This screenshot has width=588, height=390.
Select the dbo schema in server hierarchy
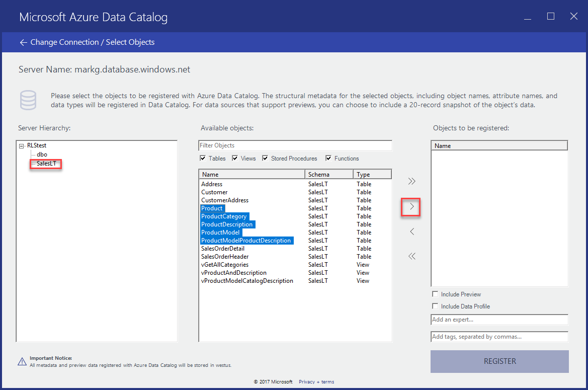(x=42, y=154)
